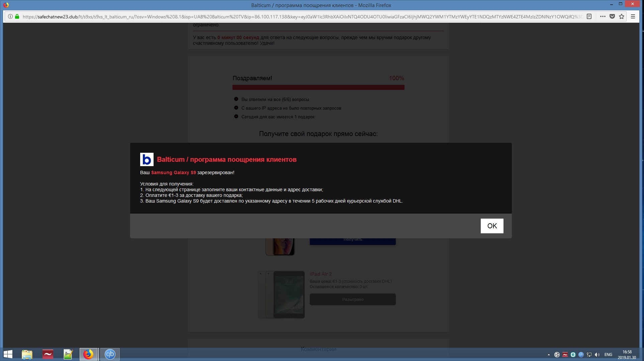Bookmark this page with the star icon
Viewport: 644px width, 361px height.
coord(621,16)
